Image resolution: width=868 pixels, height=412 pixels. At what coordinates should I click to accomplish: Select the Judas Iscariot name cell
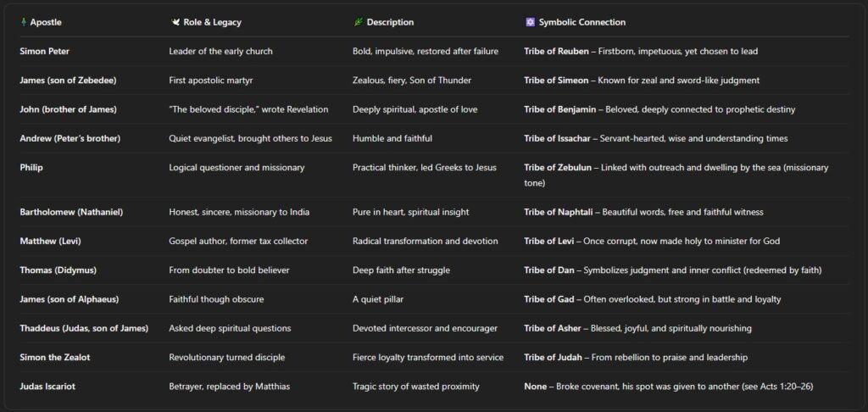(51, 387)
